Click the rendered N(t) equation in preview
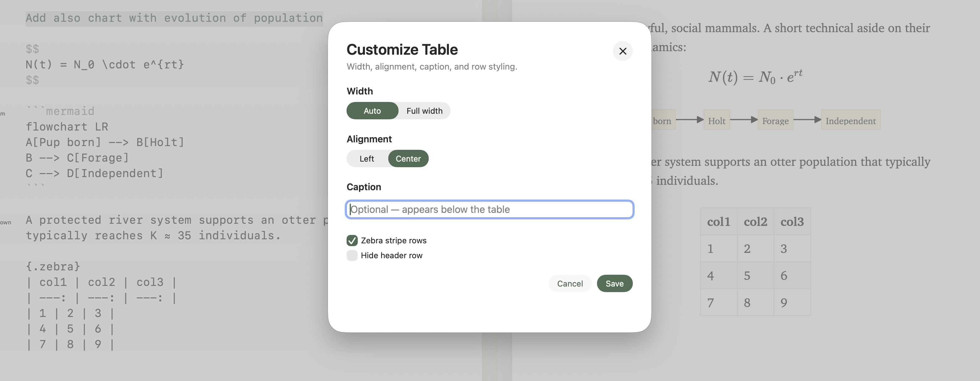The width and height of the screenshot is (980, 381). (755, 77)
